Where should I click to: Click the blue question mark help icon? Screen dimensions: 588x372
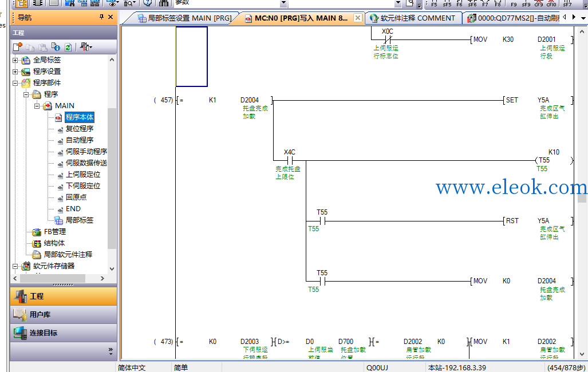(147, 3)
